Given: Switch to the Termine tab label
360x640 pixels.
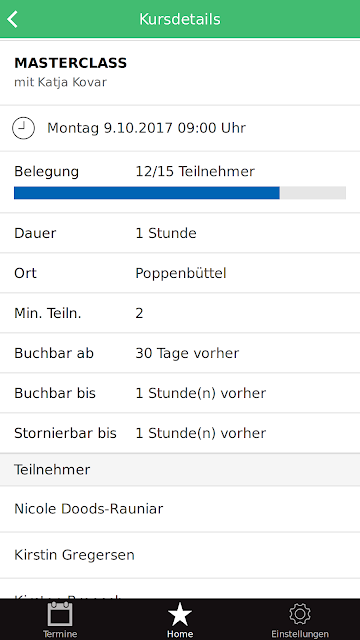Looking at the screenshot, I should 60,634.
